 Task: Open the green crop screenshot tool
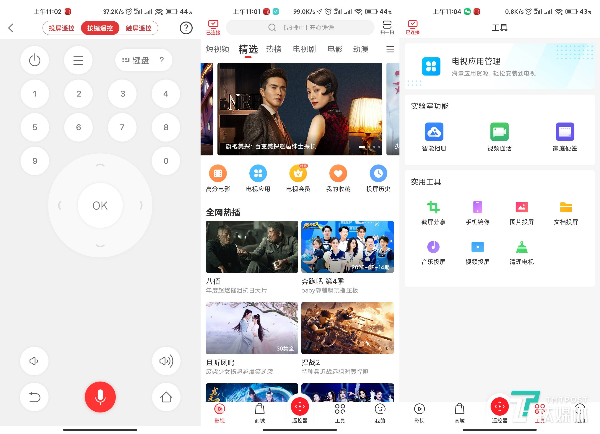coord(433,207)
